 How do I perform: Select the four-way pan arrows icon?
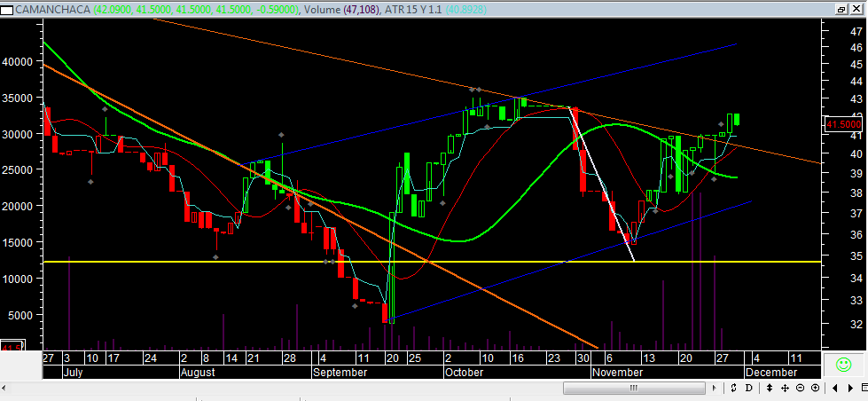point(785,388)
